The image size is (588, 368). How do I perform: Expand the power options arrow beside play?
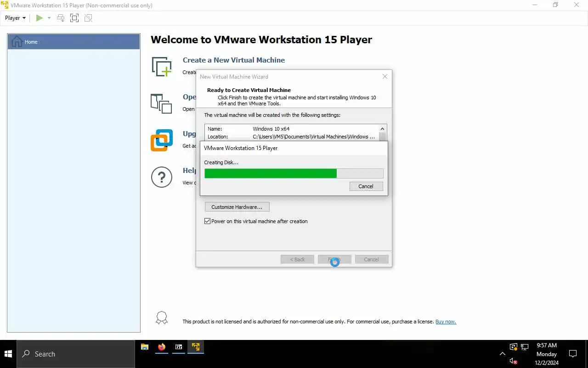49,18
